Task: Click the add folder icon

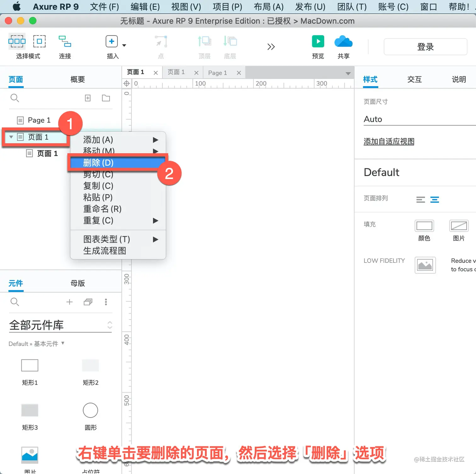Action: click(x=106, y=98)
